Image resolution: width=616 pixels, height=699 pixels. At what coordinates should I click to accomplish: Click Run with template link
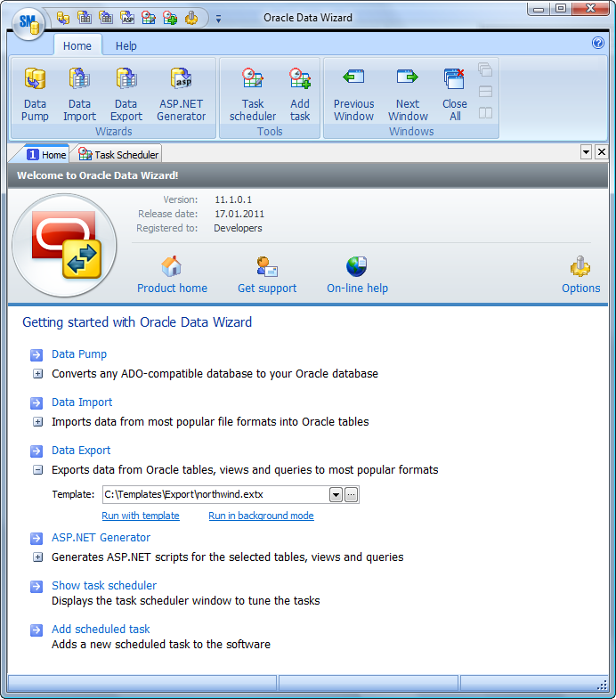pyautogui.click(x=141, y=516)
